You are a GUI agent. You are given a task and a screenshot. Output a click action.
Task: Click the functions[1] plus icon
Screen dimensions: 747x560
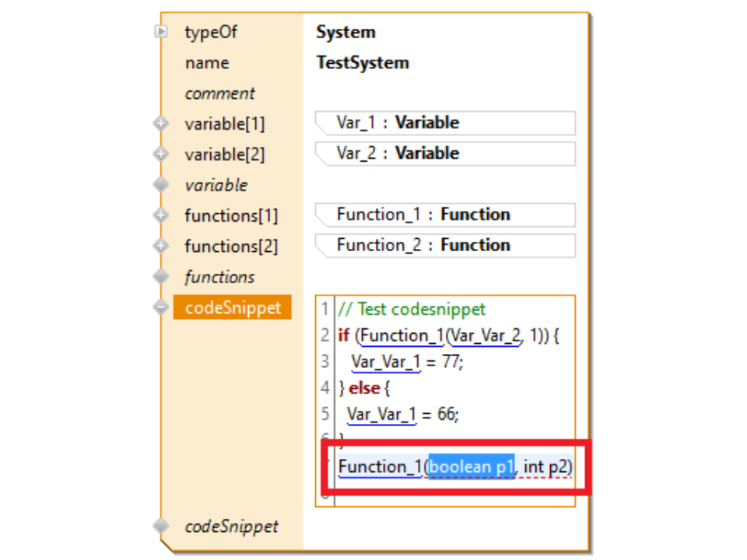(x=161, y=215)
